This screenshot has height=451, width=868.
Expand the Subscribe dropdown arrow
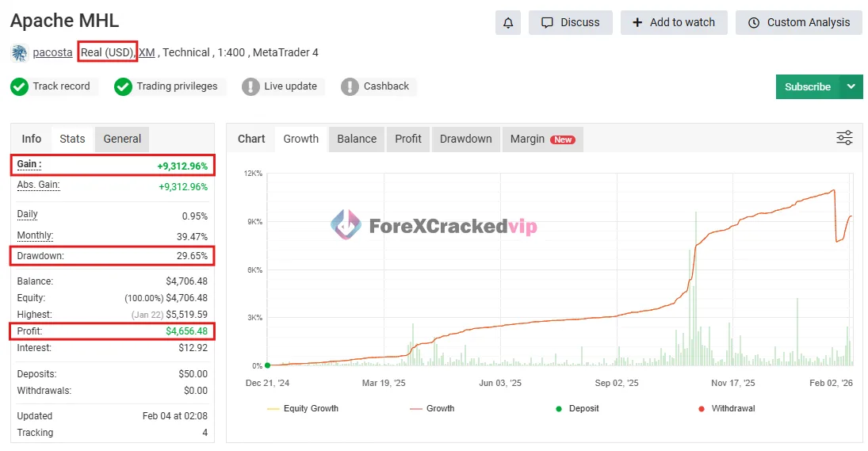click(851, 86)
